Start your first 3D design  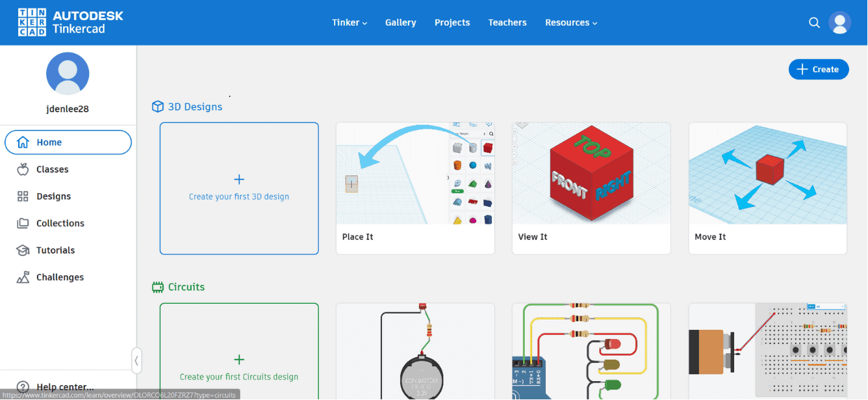[238, 188]
